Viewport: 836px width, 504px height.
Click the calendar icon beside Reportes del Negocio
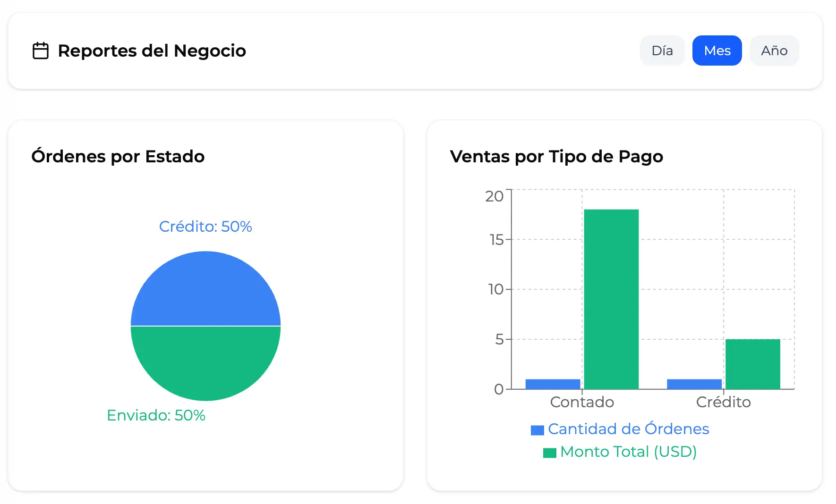point(41,51)
